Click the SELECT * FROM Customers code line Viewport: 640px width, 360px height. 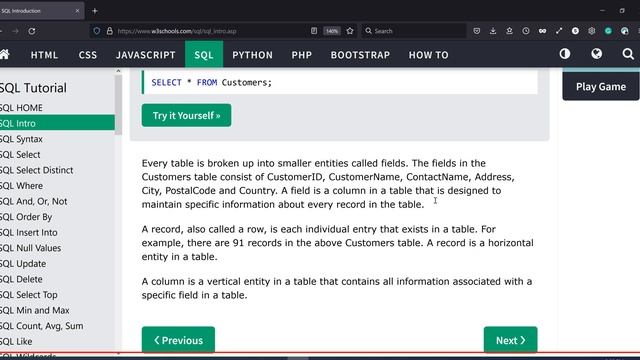(211, 82)
